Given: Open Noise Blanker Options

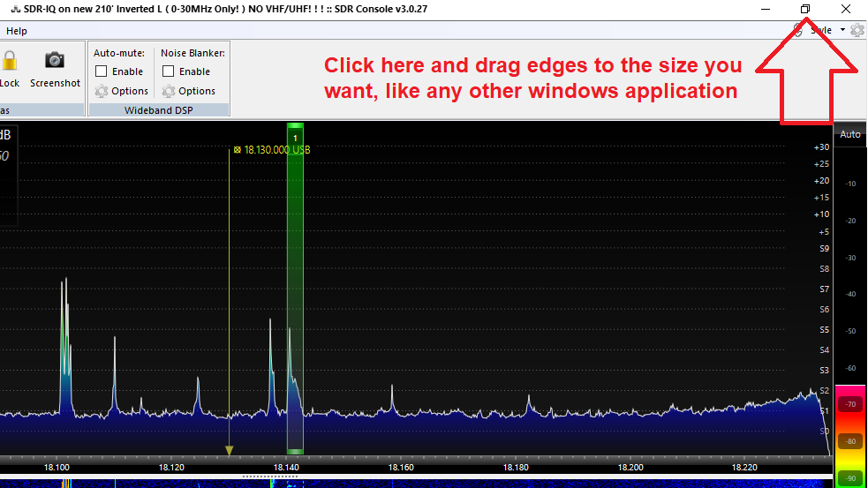Looking at the screenshot, I should (197, 91).
